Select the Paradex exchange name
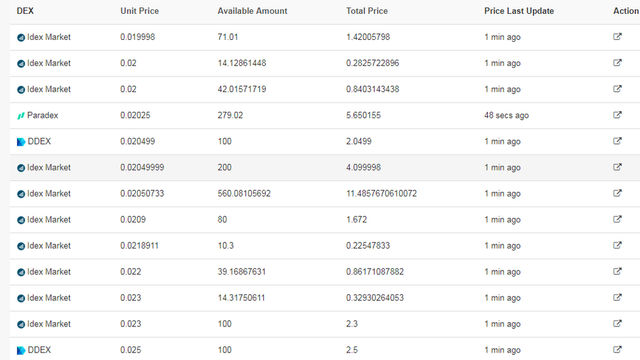Viewport: 640px width, 360px height. pyautogui.click(x=42, y=115)
